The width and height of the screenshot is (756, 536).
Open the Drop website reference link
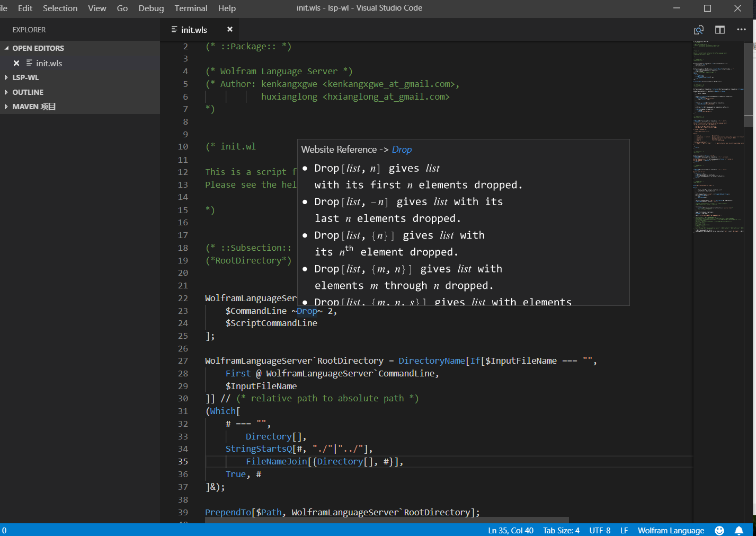(402, 150)
